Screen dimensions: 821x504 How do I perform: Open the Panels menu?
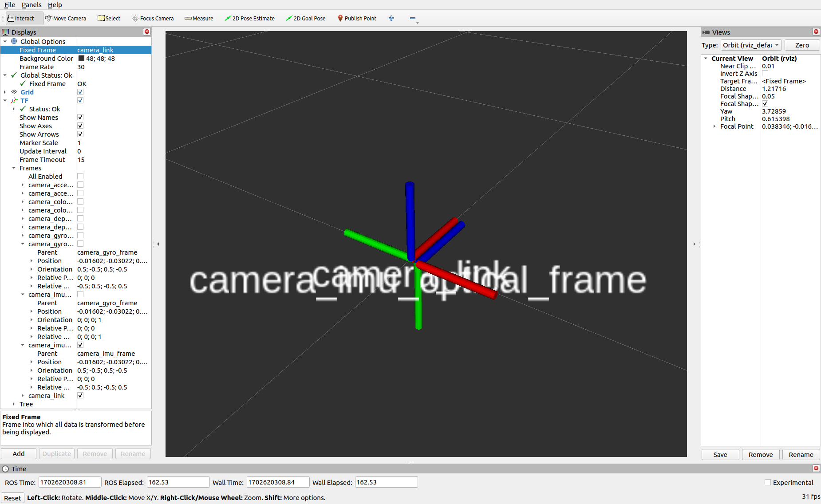click(x=31, y=5)
